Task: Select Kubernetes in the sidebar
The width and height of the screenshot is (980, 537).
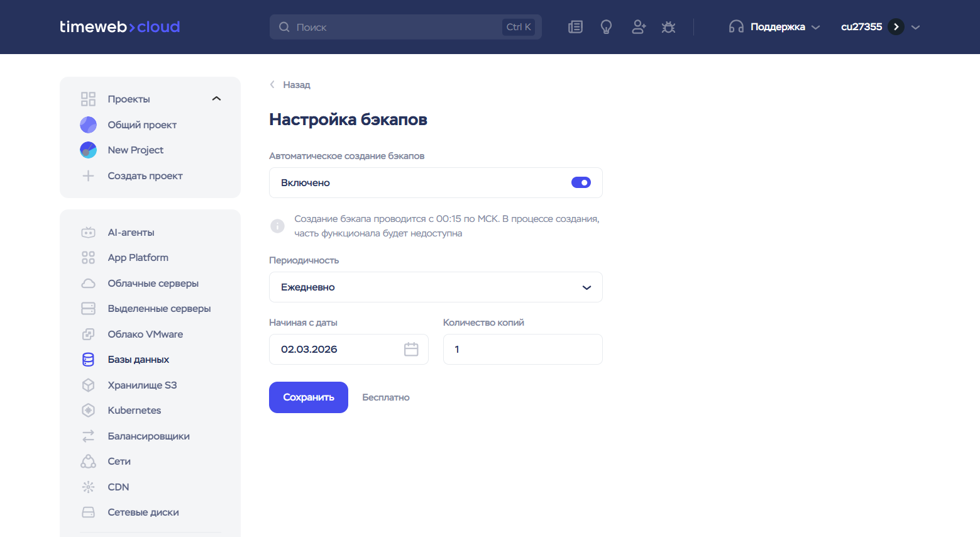Action: click(x=134, y=411)
